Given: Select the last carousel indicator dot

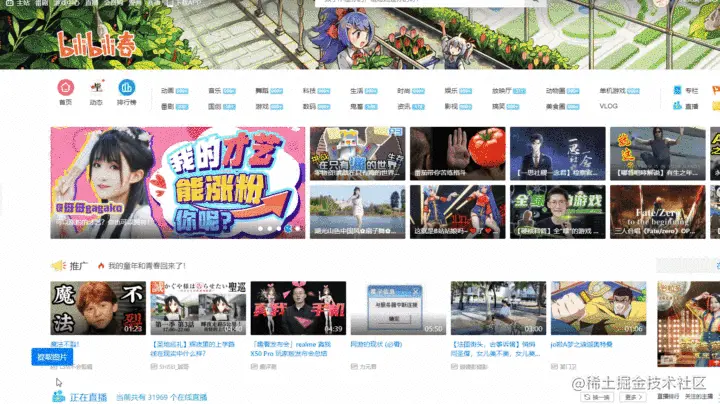Looking at the screenshot, I should [x=297, y=228].
